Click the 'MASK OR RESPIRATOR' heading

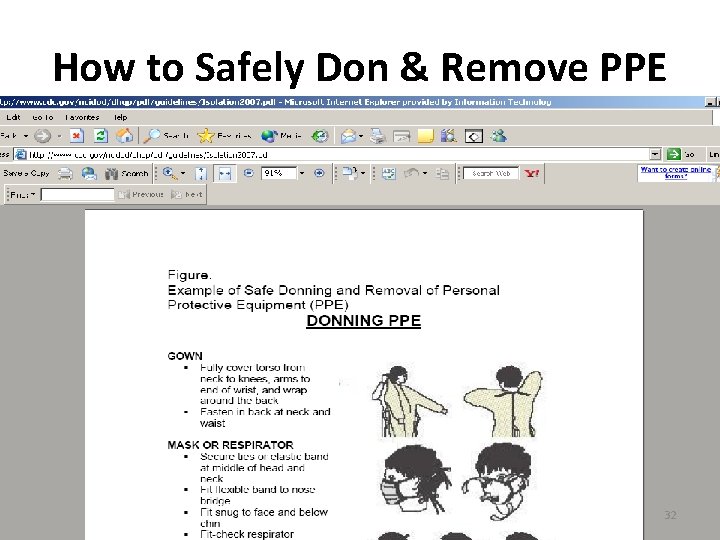(x=231, y=445)
